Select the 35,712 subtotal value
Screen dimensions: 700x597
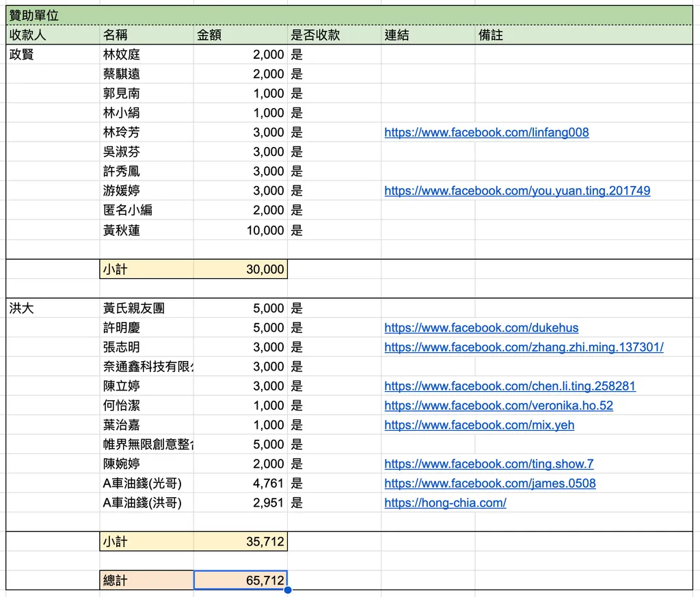240,542
